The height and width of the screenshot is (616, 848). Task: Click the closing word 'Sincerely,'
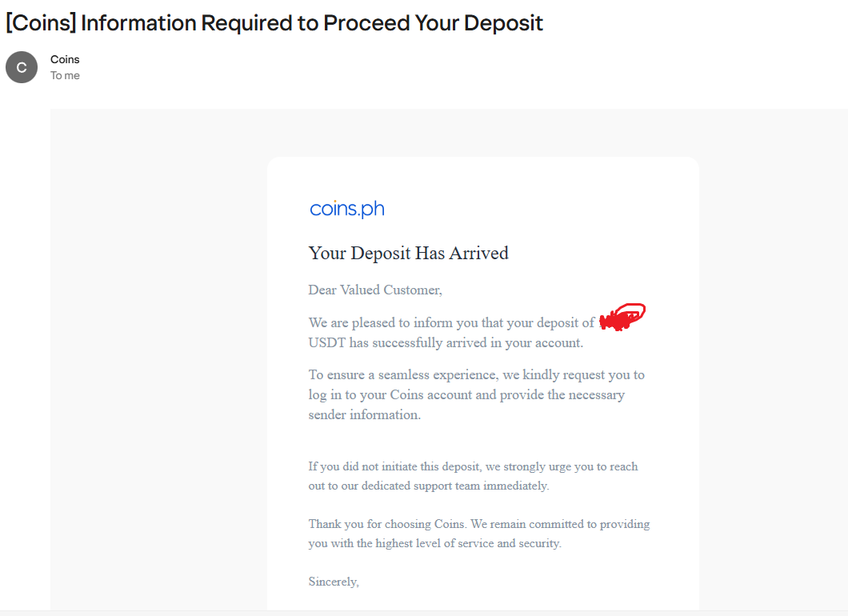(334, 582)
